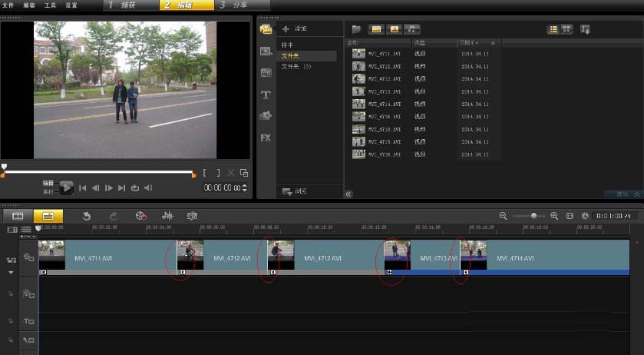The width and height of the screenshot is (644, 355).
Task: Open the Record/Capture option icon
Action: pos(141,216)
